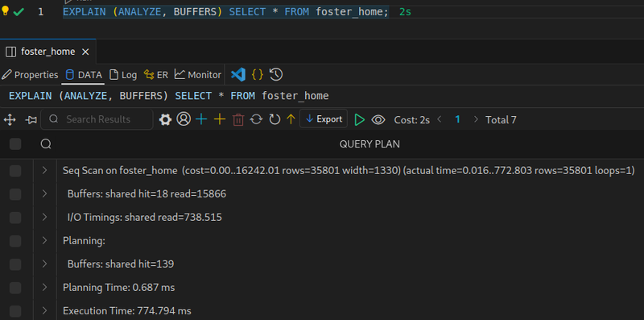Check the Execution Time row checkbox
The height and width of the screenshot is (320, 644).
(x=15, y=310)
